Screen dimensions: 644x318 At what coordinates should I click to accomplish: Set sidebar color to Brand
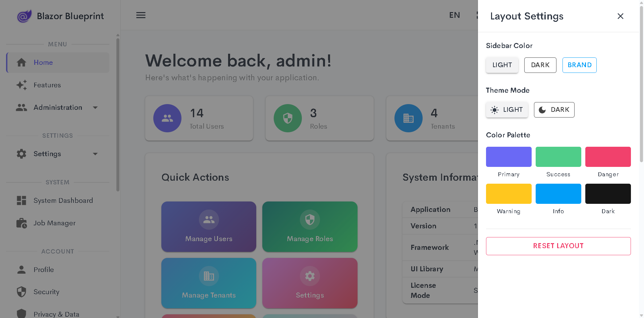coord(579,65)
